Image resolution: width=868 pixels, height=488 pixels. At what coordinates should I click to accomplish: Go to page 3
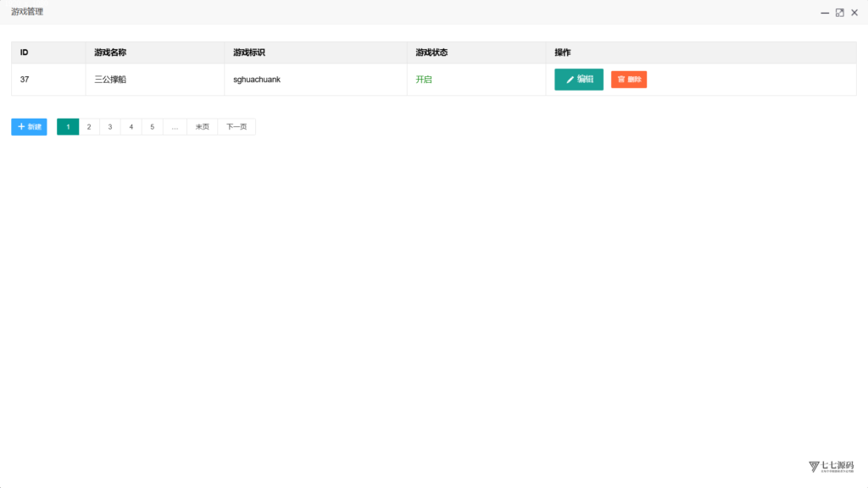pos(110,127)
